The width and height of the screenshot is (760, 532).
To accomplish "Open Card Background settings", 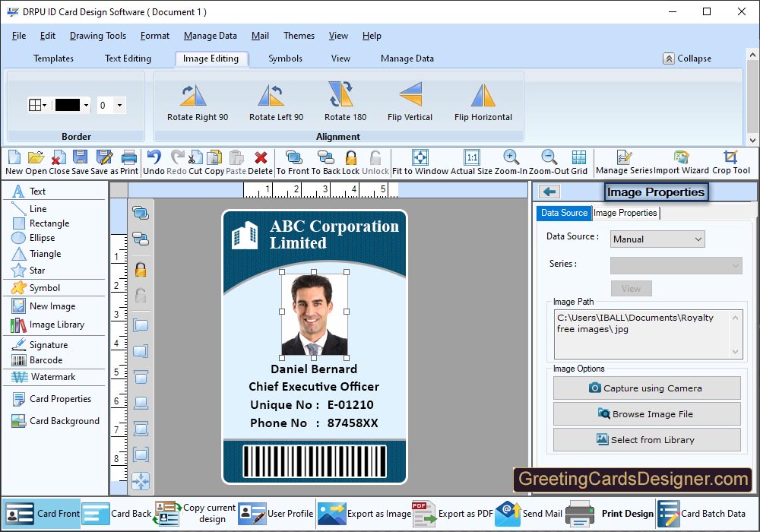I will [55, 421].
